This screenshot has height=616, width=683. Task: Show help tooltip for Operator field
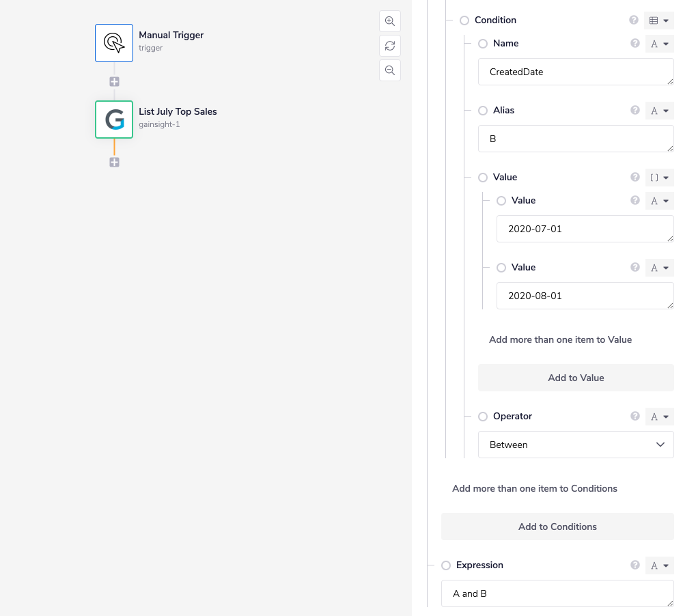click(635, 416)
